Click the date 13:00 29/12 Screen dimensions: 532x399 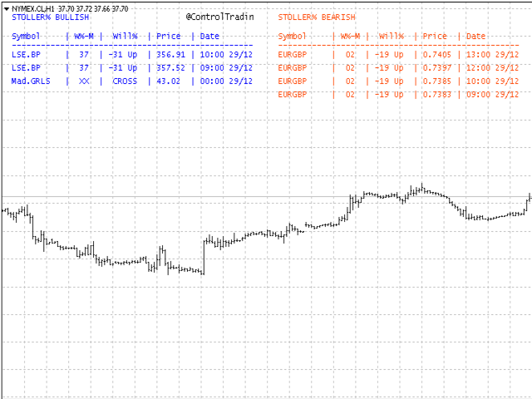[492, 55]
